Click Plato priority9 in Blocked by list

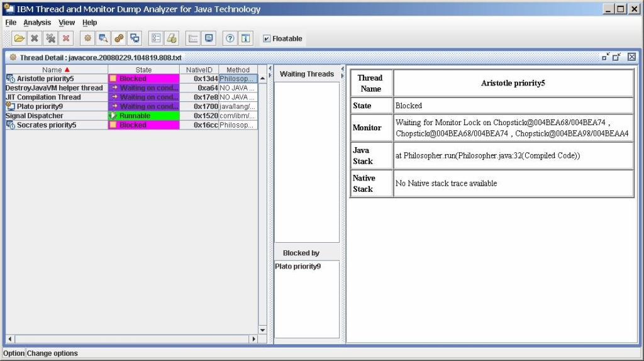pos(297,266)
